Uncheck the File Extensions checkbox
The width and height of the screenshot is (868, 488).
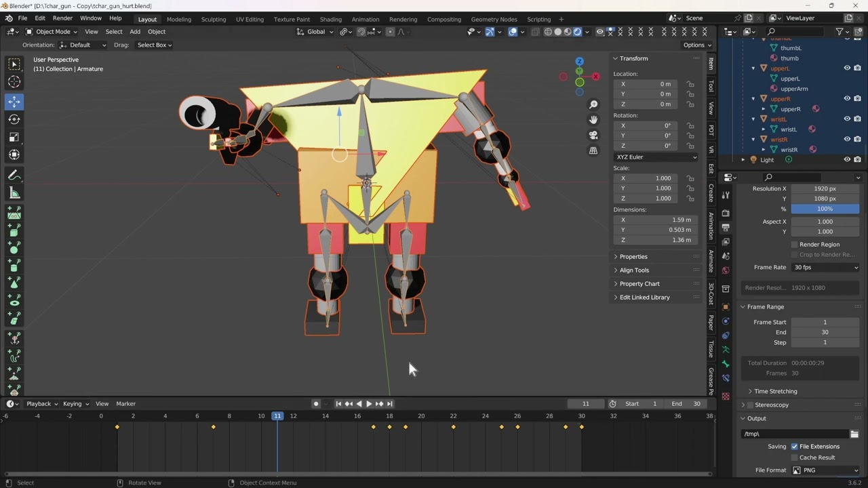(x=794, y=447)
